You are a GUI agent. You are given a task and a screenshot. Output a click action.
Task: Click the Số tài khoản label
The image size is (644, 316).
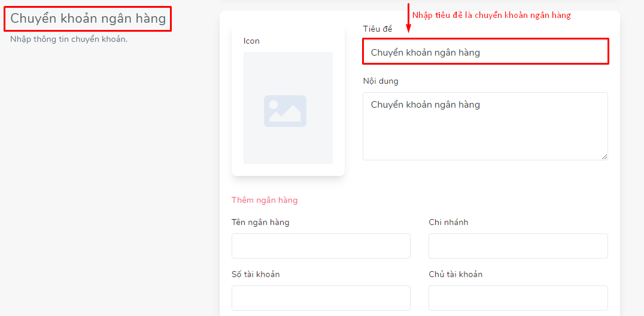coord(256,274)
